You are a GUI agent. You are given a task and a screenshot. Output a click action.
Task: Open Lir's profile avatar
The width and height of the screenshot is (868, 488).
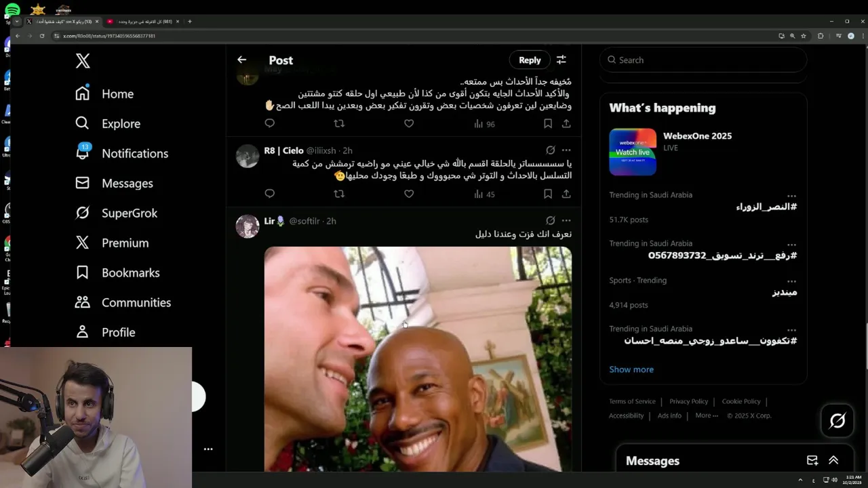pyautogui.click(x=248, y=226)
